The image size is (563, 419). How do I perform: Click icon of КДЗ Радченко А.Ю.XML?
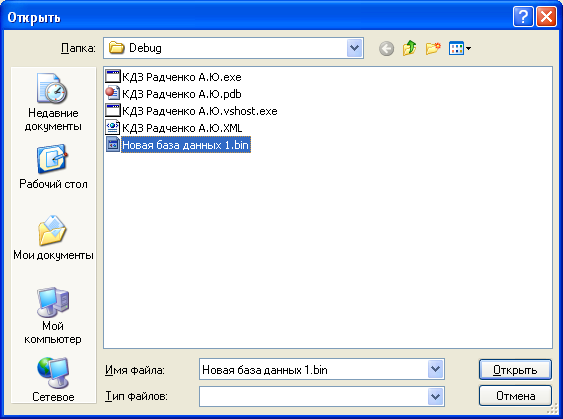113,127
